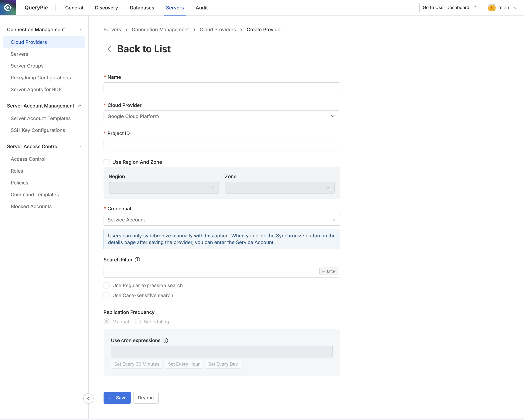The height and width of the screenshot is (420, 524).
Task: Click Go to User Dashboard button
Action: pyautogui.click(x=449, y=8)
